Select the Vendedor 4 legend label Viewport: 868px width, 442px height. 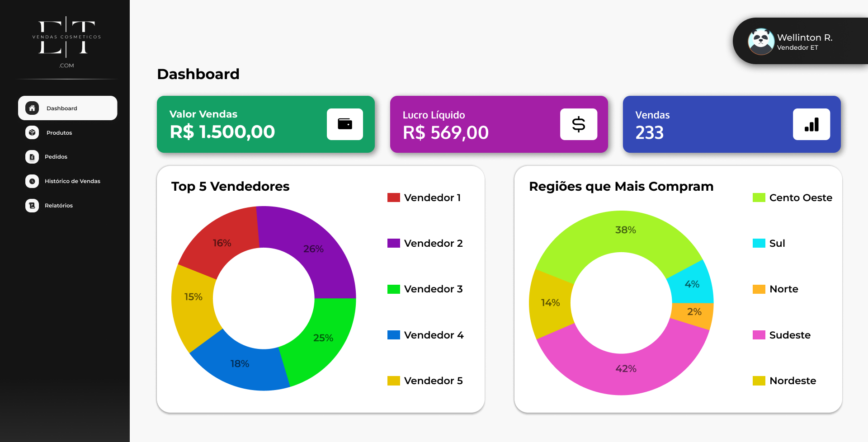coord(434,335)
